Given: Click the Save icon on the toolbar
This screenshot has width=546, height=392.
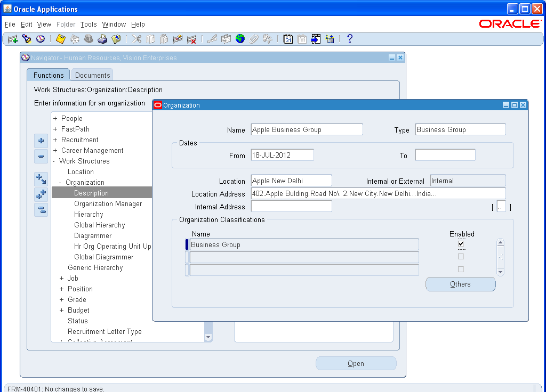Looking at the screenshot, I should [60, 38].
